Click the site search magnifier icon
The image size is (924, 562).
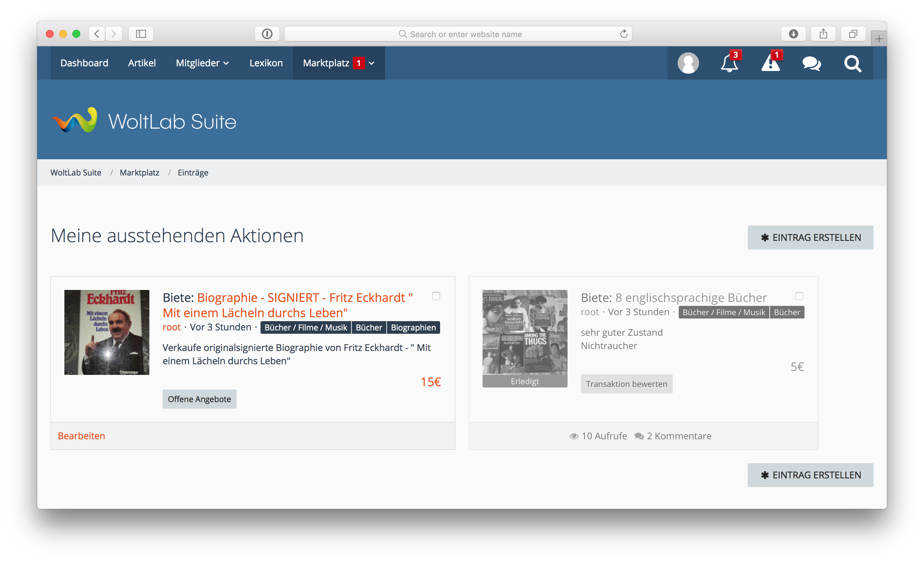coord(852,63)
